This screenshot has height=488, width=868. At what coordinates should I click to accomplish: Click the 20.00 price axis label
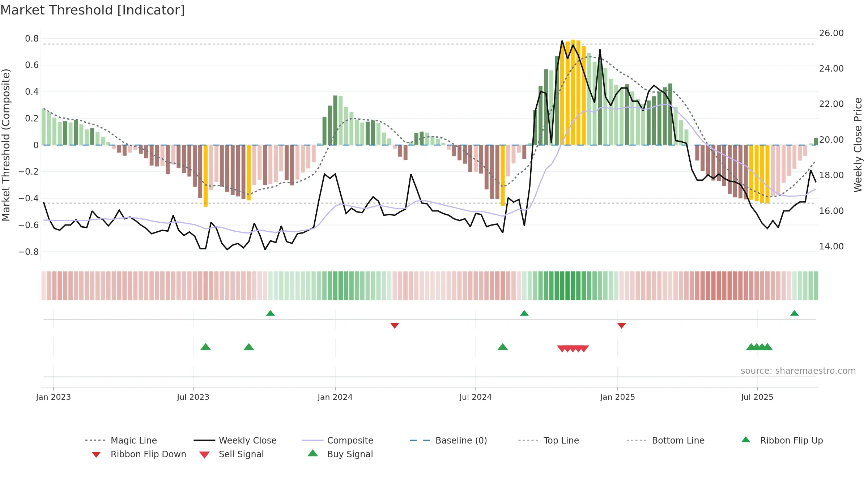pos(831,140)
